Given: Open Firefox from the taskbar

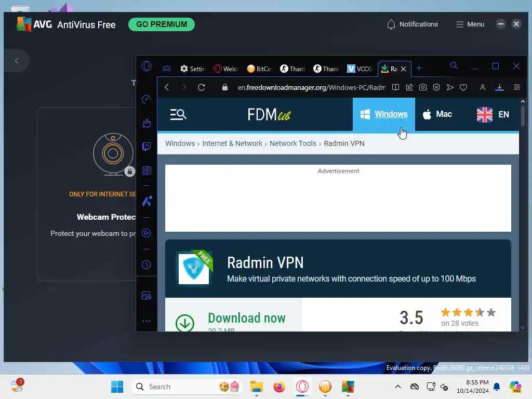Looking at the screenshot, I should 279,387.
